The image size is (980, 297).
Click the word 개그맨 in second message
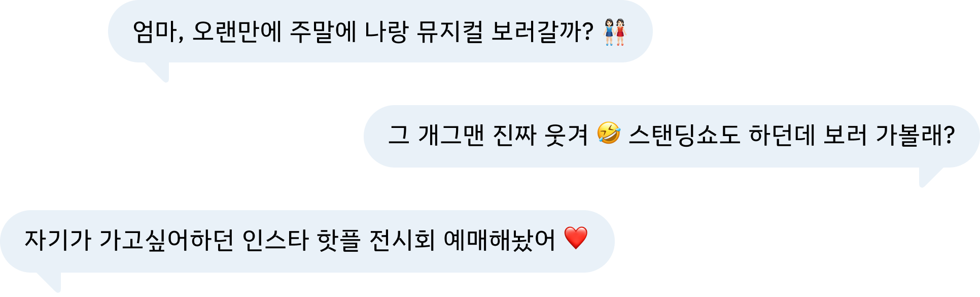tap(451, 136)
